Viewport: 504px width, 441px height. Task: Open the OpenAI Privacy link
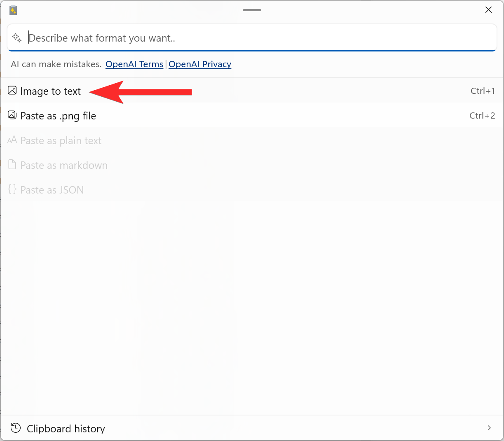(200, 64)
